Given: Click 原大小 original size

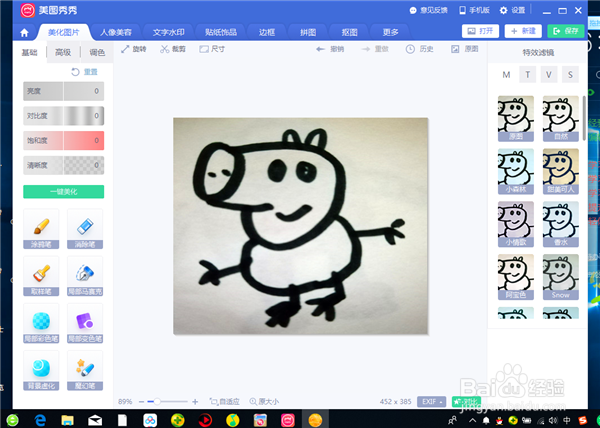Looking at the screenshot, I should coord(264,402).
